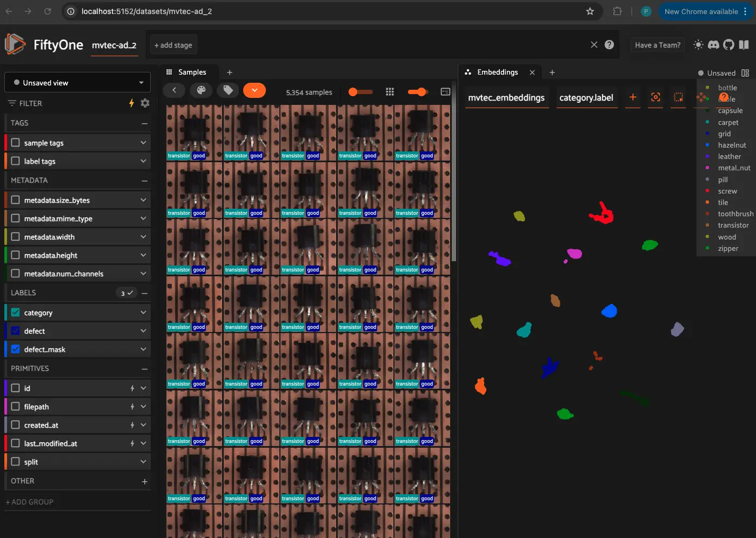Open the sidebar filter settings gear
The height and width of the screenshot is (538, 756).
pyautogui.click(x=145, y=103)
